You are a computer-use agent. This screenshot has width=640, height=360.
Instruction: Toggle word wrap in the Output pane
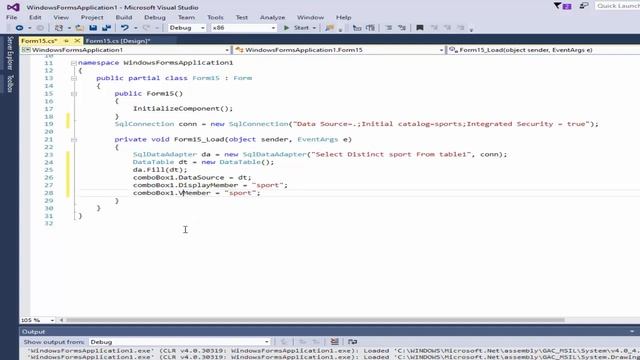point(353,342)
